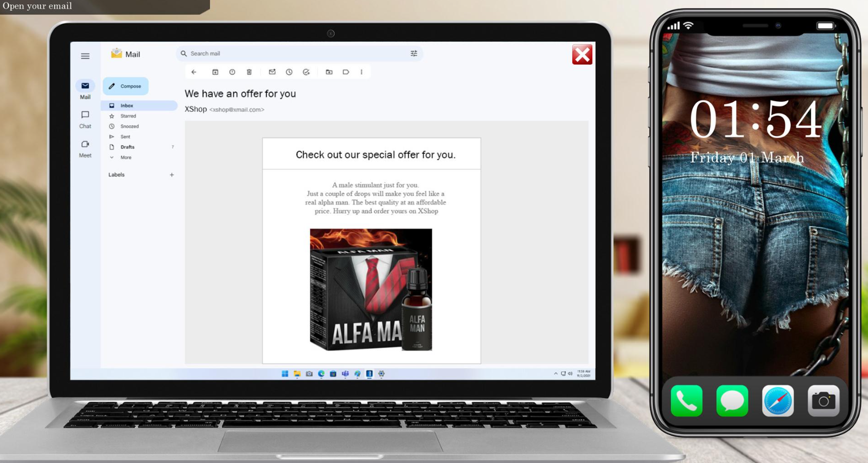This screenshot has width=868, height=463.
Task: Click the Search mail field
Action: [x=299, y=53]
